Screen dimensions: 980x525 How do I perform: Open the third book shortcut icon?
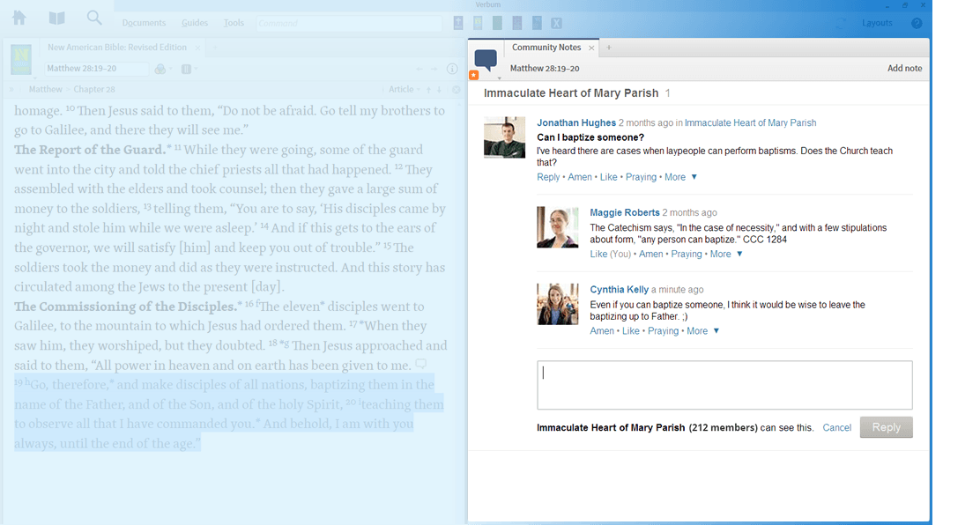[x=497, y=23]
